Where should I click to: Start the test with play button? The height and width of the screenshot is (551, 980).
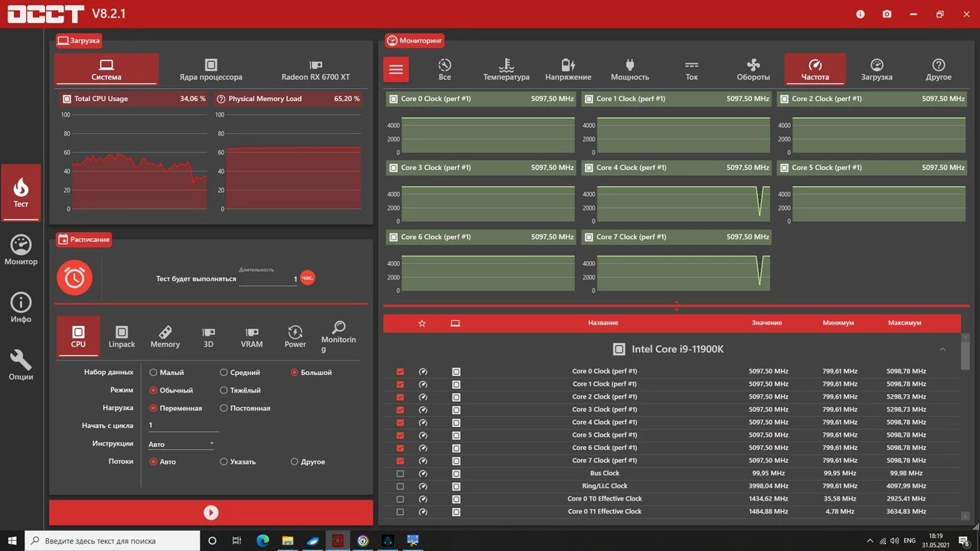[x=211, y=513]
